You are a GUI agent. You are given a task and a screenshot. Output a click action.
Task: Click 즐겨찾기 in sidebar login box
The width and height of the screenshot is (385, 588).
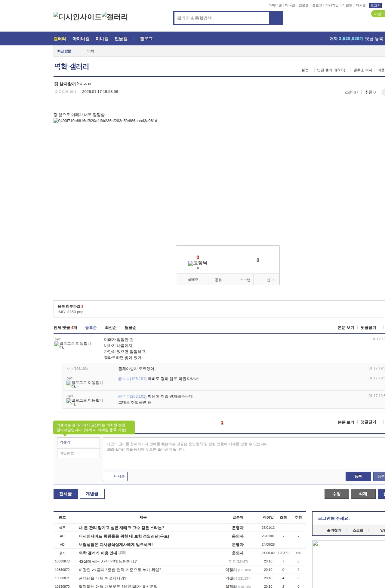(x=334, y=530)
